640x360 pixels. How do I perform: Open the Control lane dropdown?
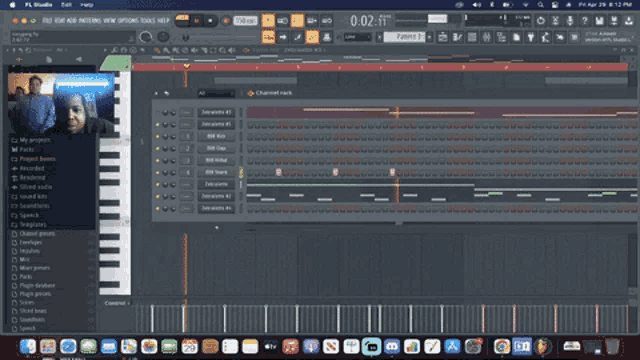[x=117, y=303]
